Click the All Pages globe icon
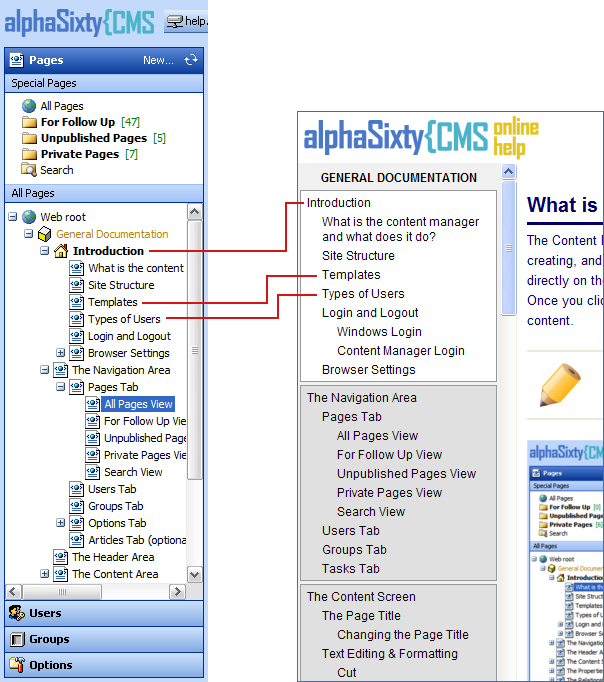 coord(29,106)
